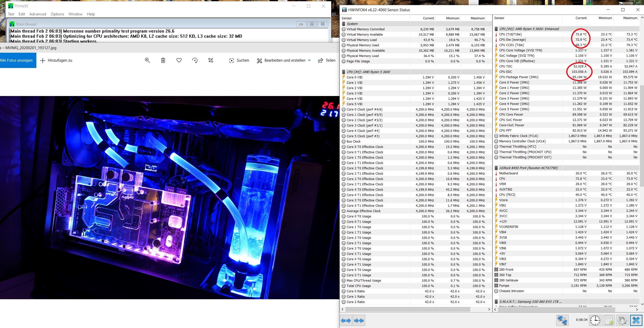The height and width of the screenshot is (328, 644).
Task: Click the 'Alle Fotos anzeigen' button
Action: [17, 60]
